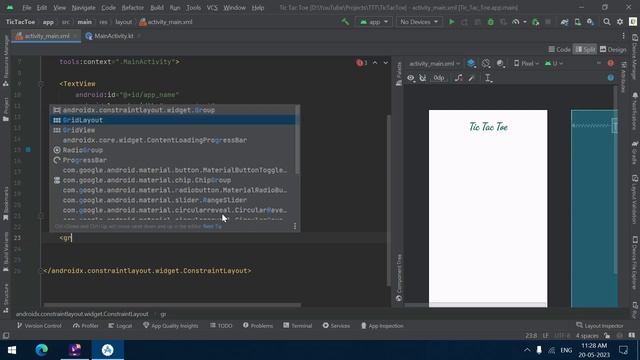Image resolution: width=640 pixels, height=360 pixels.
Task: Switch to Design view mode
Action: click(613, 49)
